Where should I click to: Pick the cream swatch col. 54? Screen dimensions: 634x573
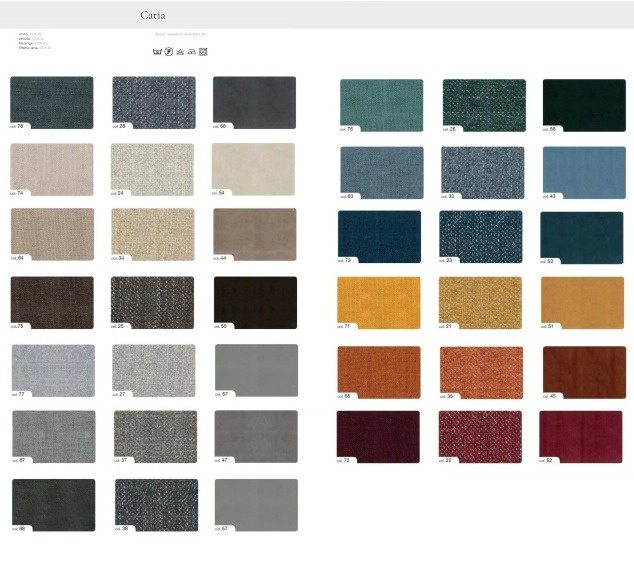(x=254, y=169)
